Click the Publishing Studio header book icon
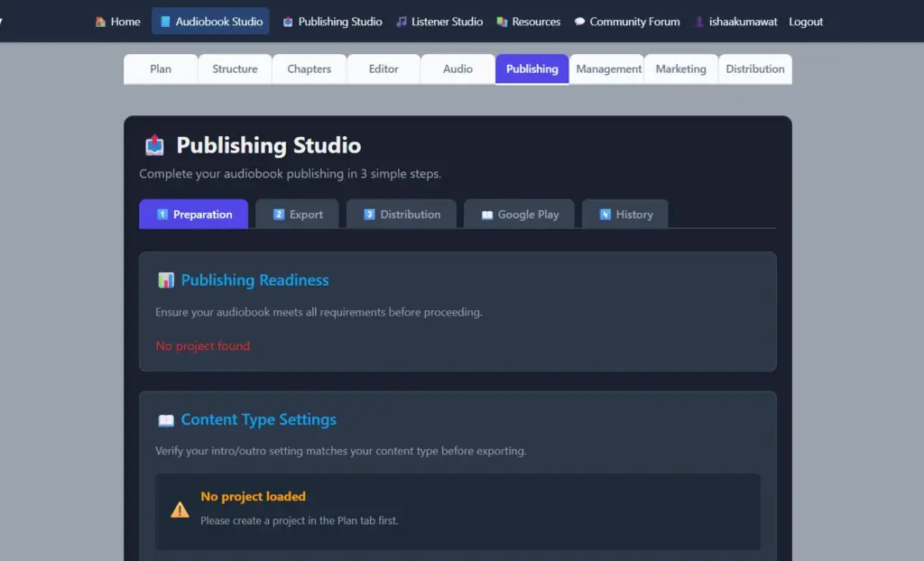This screenshot has height=561, width=924. pos(153,144)
